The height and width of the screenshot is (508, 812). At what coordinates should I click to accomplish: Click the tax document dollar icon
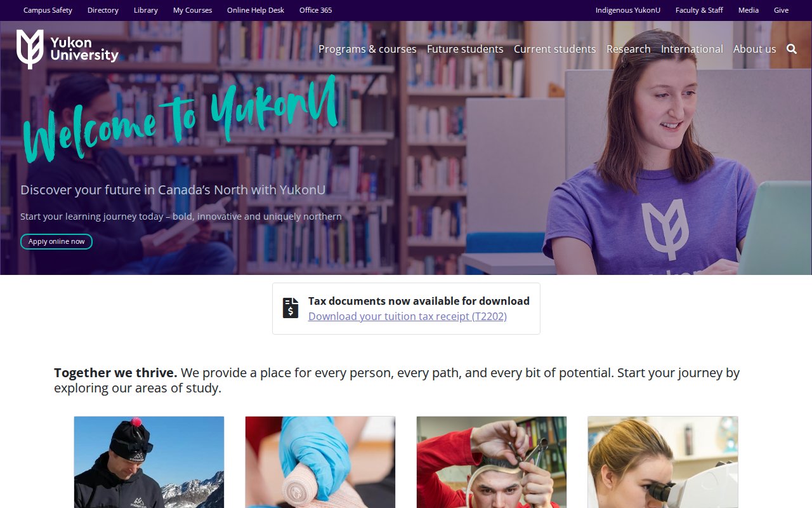point(291,308)
